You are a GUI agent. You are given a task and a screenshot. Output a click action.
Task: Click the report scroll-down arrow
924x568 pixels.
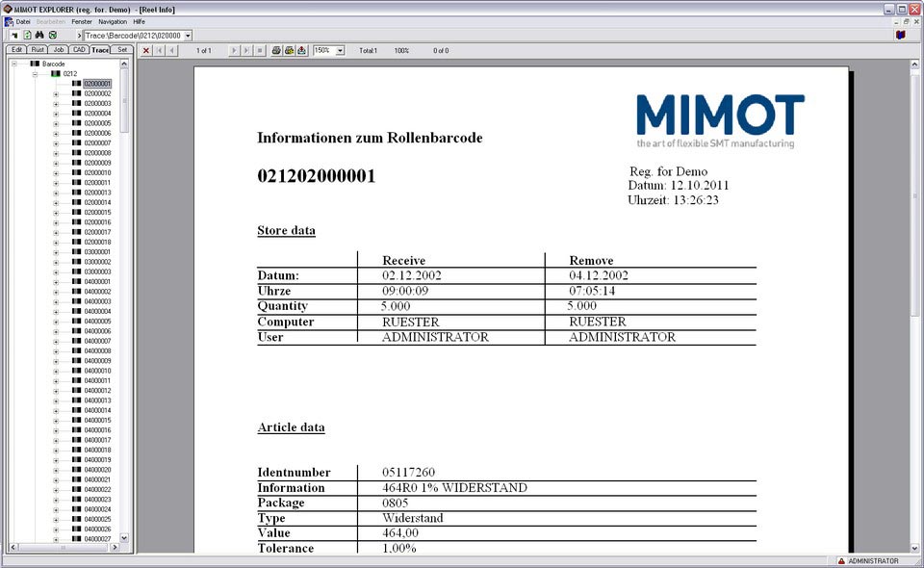click(914, 548)
